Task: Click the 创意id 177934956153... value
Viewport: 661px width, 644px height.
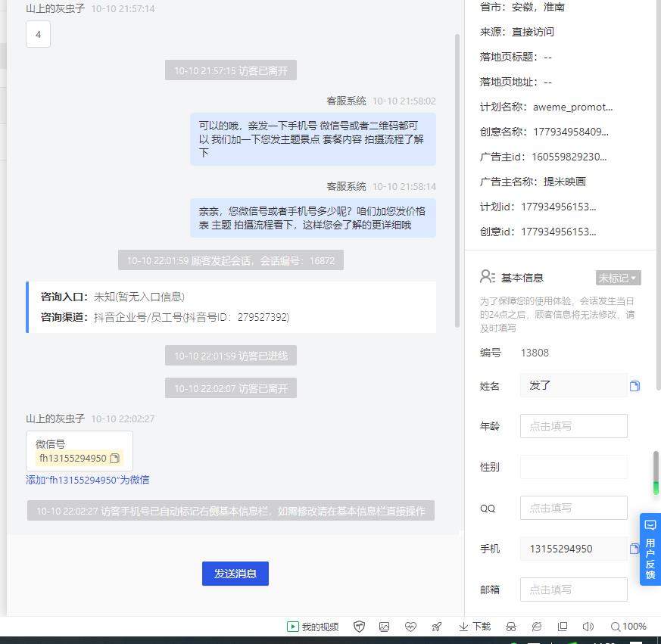Action: [559, 232]
